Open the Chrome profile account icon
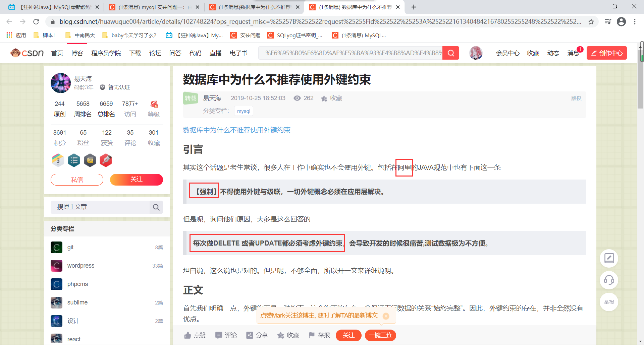Screen dimensions: 644x345 point(621,22)
